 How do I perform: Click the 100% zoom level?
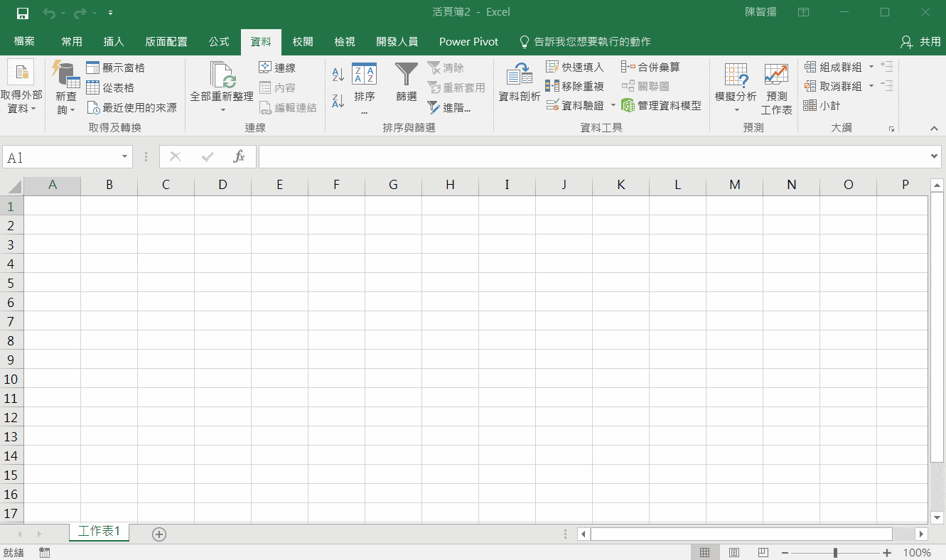click(x=917, y=553)
